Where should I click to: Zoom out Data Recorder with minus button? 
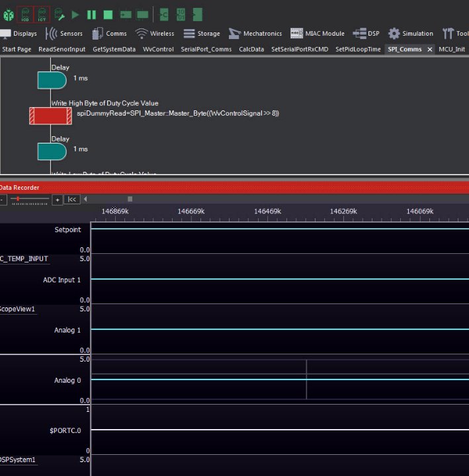point(2,200)
